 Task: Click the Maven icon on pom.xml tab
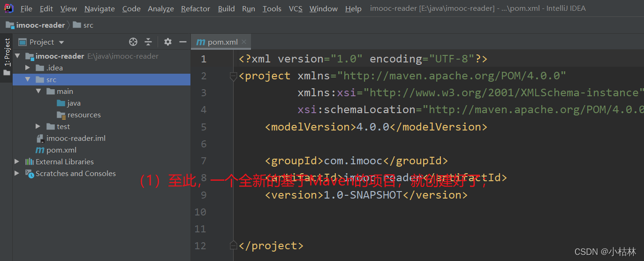click(201, 42)
